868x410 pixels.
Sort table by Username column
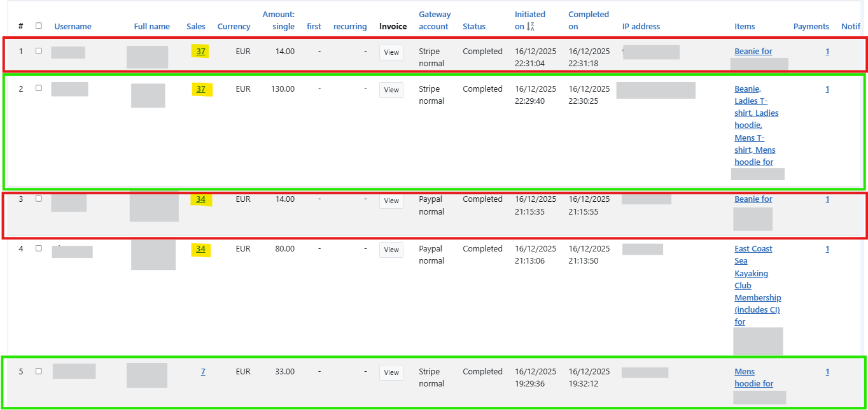point(73,27)
